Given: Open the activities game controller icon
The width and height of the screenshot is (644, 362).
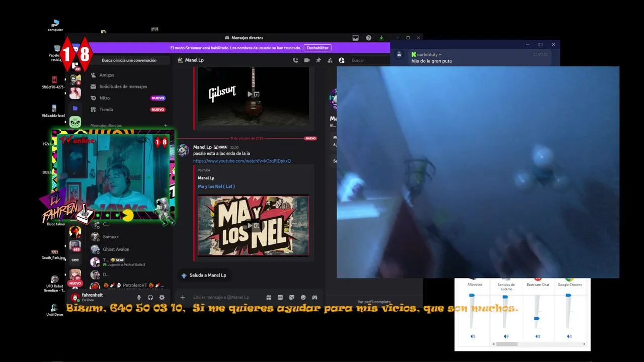Looking at the screenshot, I should [x=314, y=297].
